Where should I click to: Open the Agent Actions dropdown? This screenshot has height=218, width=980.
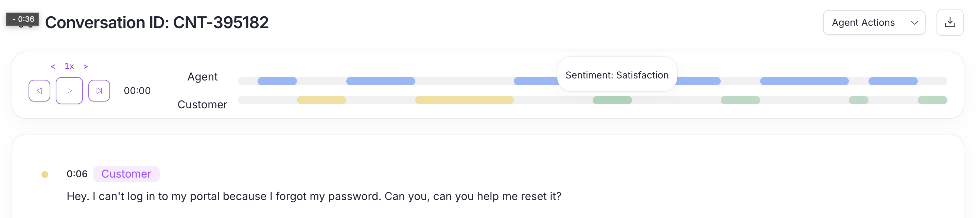(874, 22)
